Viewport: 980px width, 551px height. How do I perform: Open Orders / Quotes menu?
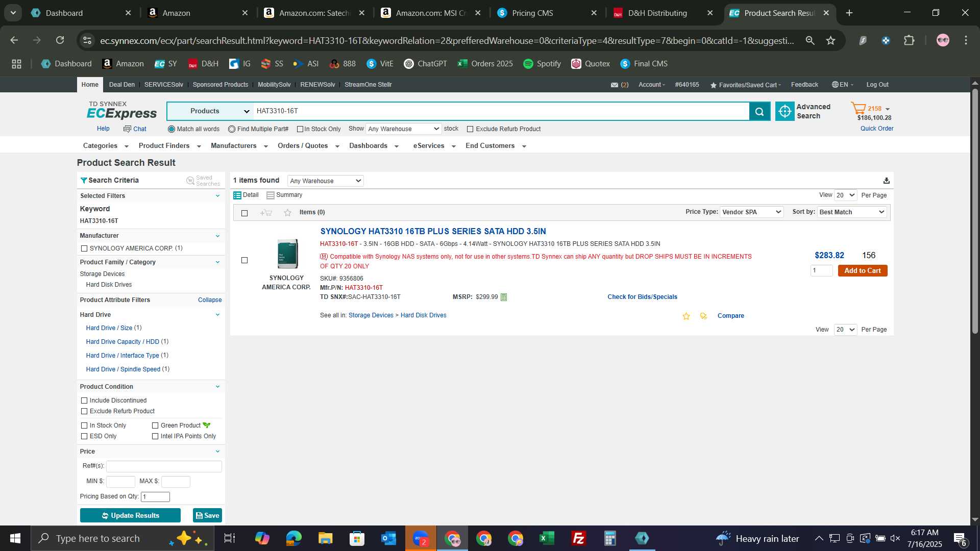tap(308, 146)
